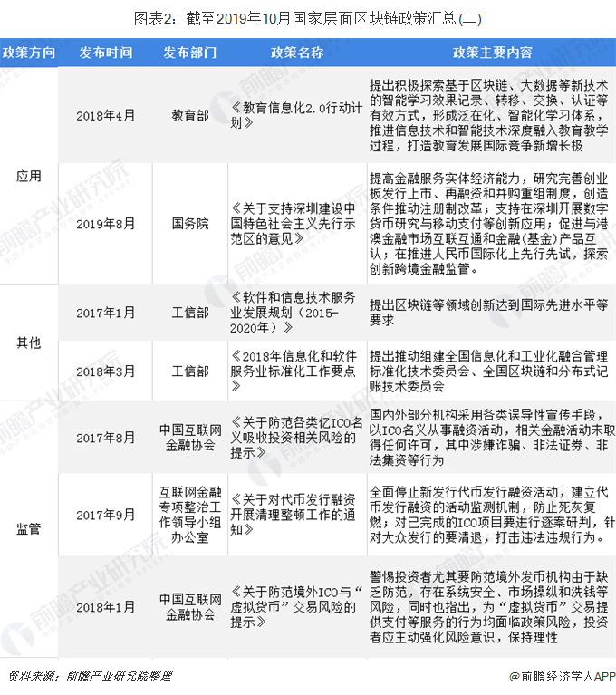
Task: Click the 国务院 department cell
Action: click(190, 224)
